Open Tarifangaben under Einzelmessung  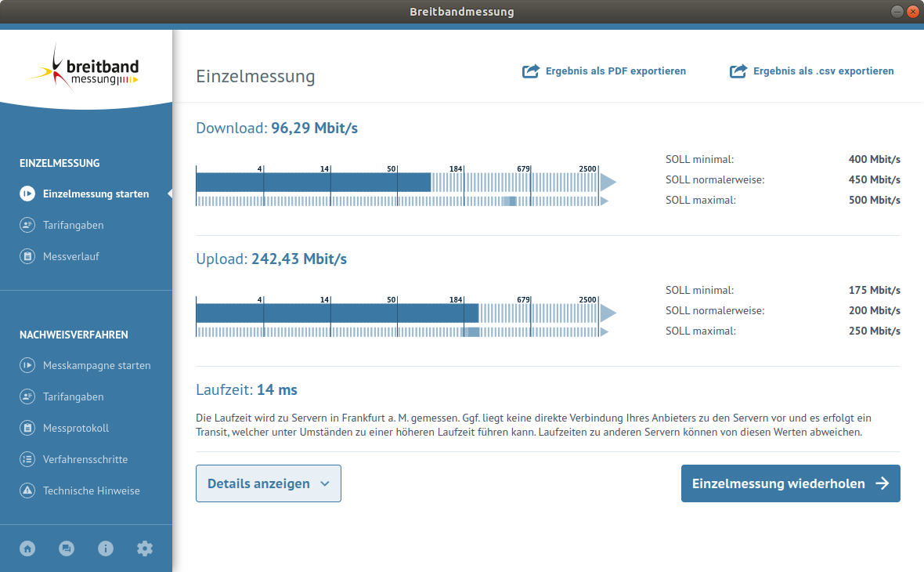[x=73, y=225]
